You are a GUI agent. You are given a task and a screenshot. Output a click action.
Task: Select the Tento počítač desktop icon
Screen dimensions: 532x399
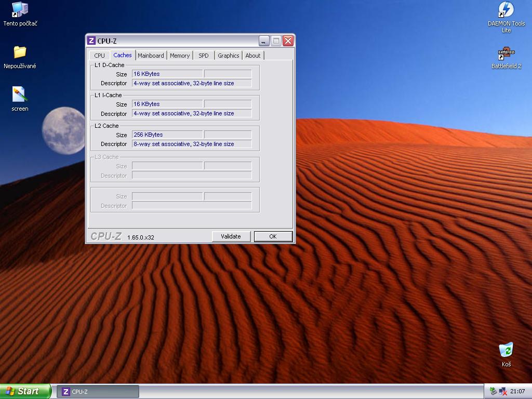(20, 10)
